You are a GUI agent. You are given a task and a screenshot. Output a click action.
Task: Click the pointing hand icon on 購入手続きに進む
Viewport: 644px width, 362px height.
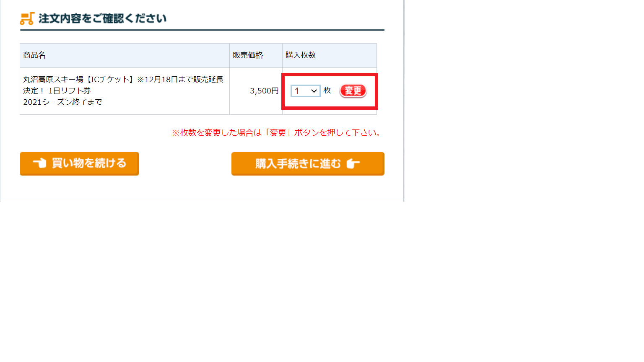tap(353, 163)
